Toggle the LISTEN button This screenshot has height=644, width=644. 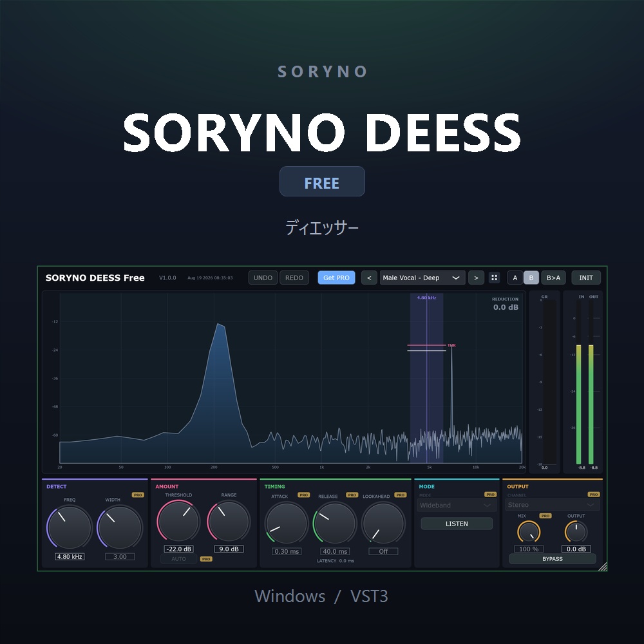pos(457,524)
